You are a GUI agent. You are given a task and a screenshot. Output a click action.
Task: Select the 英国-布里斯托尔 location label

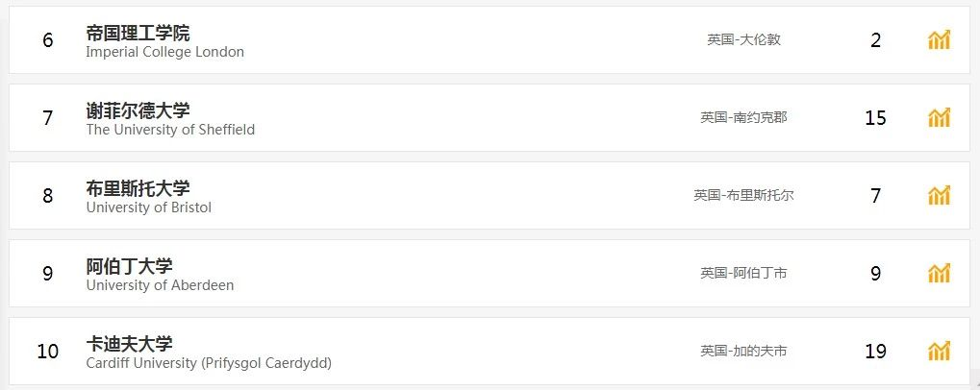(743, 195)
